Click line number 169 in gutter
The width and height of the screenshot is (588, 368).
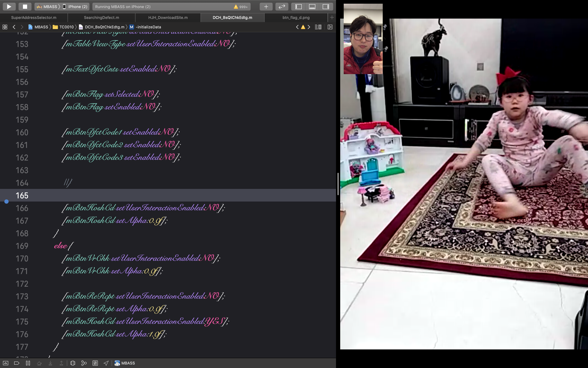[22, 246]
